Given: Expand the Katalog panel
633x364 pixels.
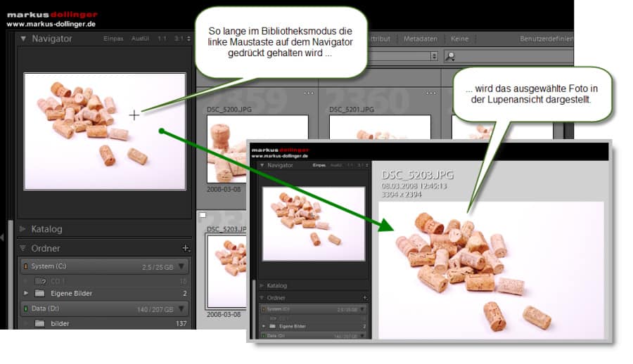Looking at the screenshot, I should 23,228.
